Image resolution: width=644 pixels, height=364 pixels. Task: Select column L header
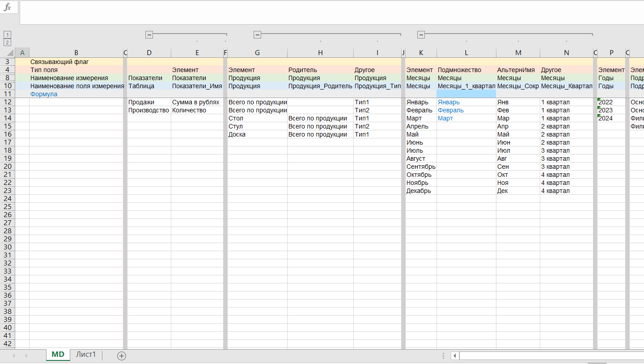(x=466, y=53)
